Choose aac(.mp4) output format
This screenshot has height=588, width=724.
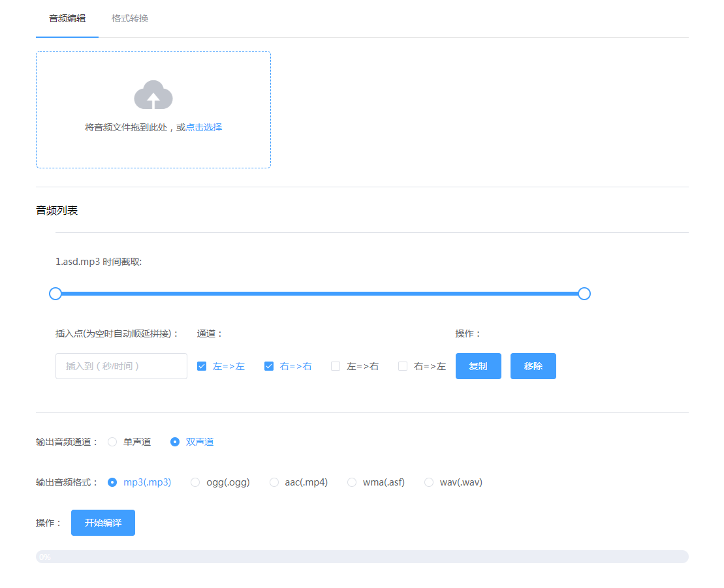click(x=274, y=482)
